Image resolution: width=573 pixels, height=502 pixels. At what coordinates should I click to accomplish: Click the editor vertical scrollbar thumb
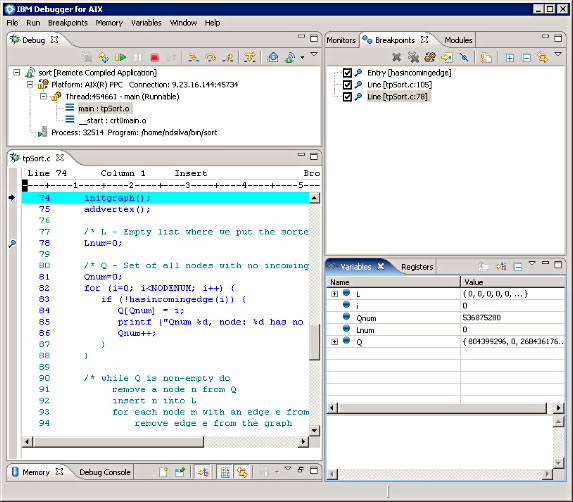[x=314, y=341]
